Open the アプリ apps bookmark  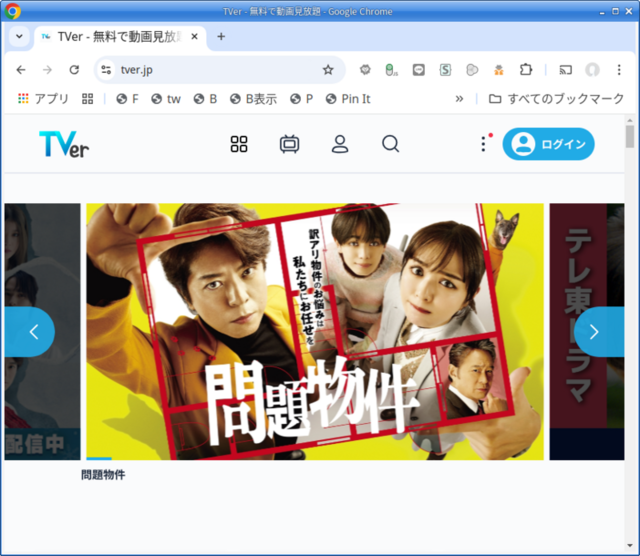click(43, 99)
